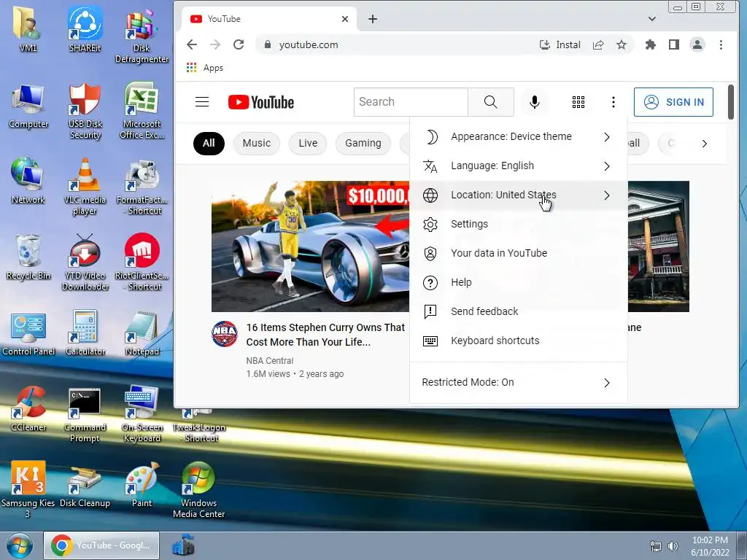
Task: Reload the page in Chrome
Action: click(239, 44)
